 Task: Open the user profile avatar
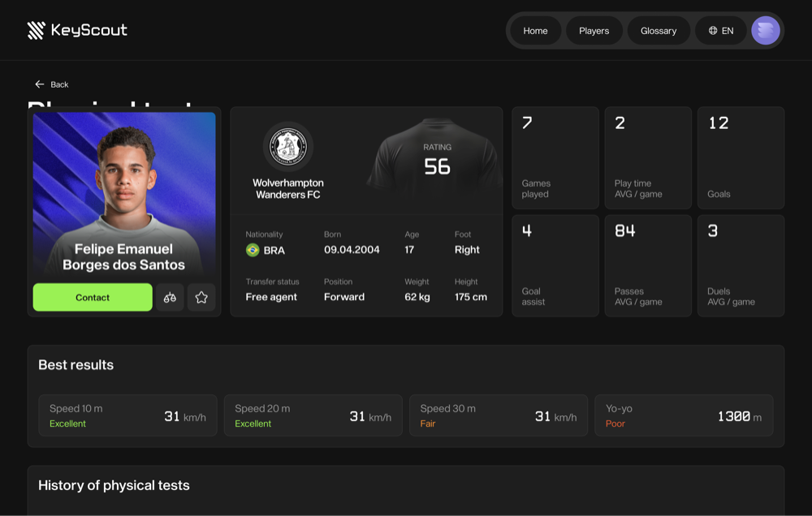coord(766,31)
